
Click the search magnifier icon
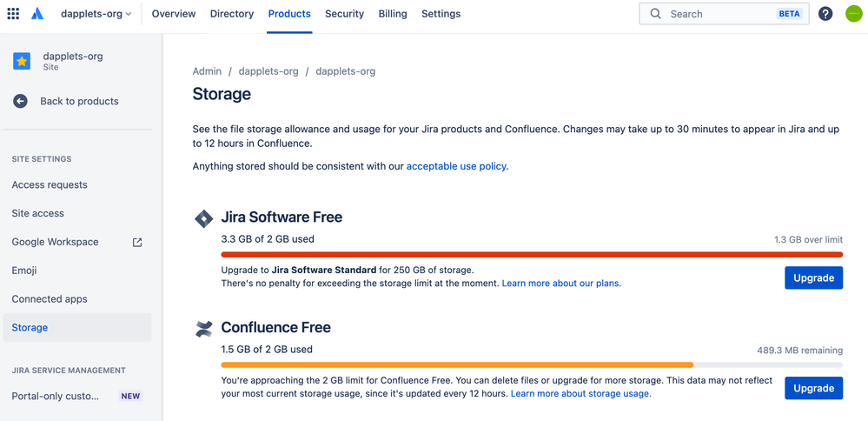click(x=655, y=14)
